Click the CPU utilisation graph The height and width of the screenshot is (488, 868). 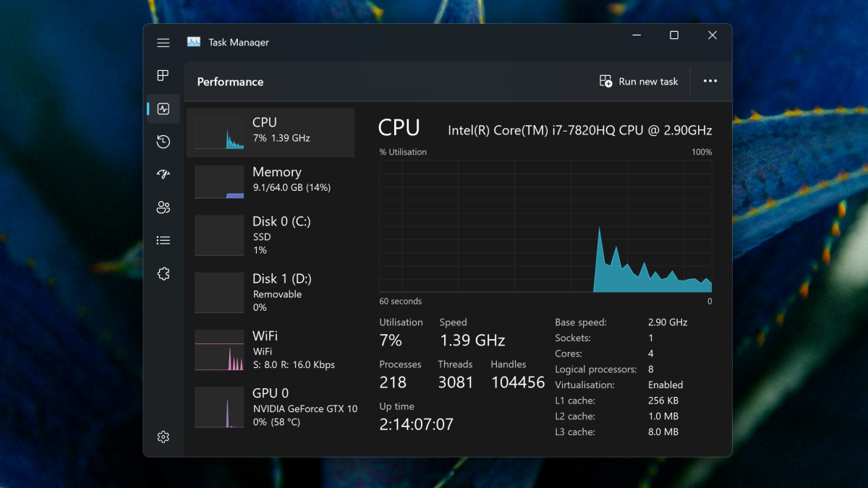coord(545,226)
